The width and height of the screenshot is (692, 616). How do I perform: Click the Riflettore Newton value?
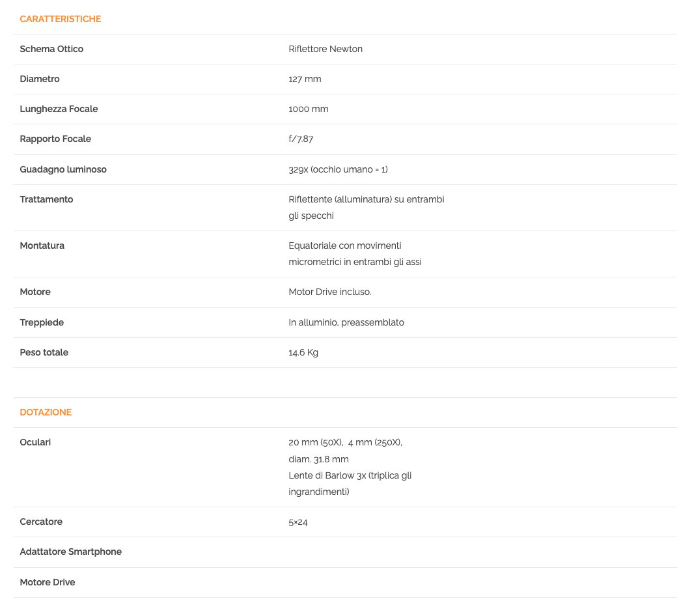[x=325, y=49]
